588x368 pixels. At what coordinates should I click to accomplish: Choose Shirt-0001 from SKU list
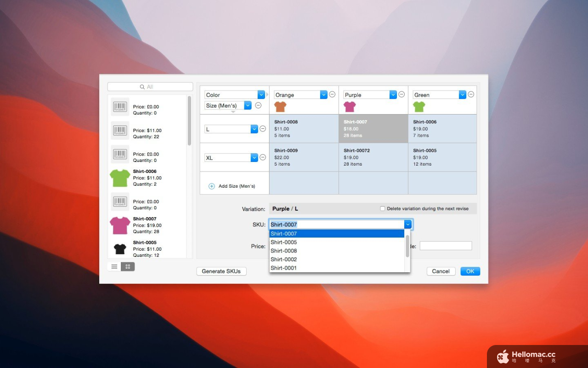pos(337,268)
